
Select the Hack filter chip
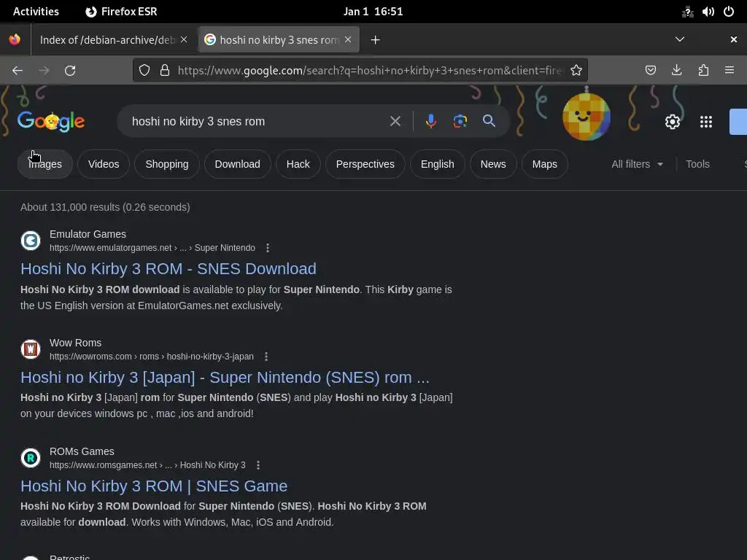click(298, 164)
